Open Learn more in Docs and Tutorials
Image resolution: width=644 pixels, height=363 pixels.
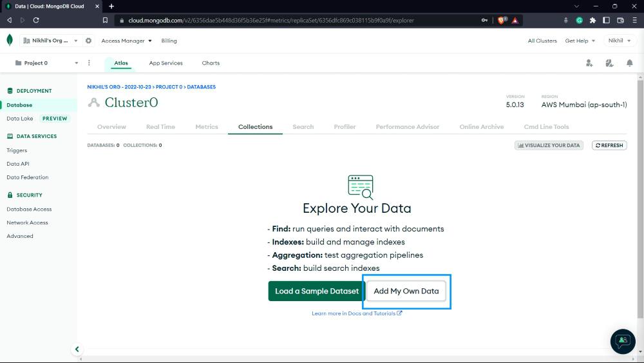(x=357, y=313)
